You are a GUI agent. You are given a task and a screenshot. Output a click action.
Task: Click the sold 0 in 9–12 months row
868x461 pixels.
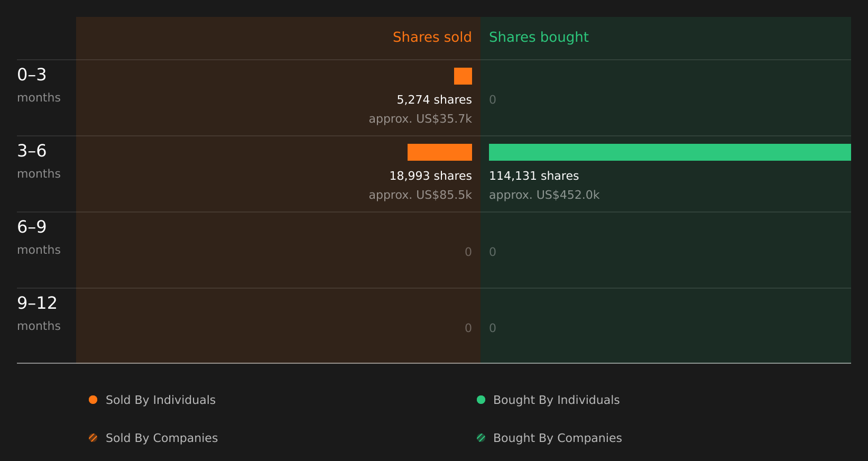[x=468, y=328]
